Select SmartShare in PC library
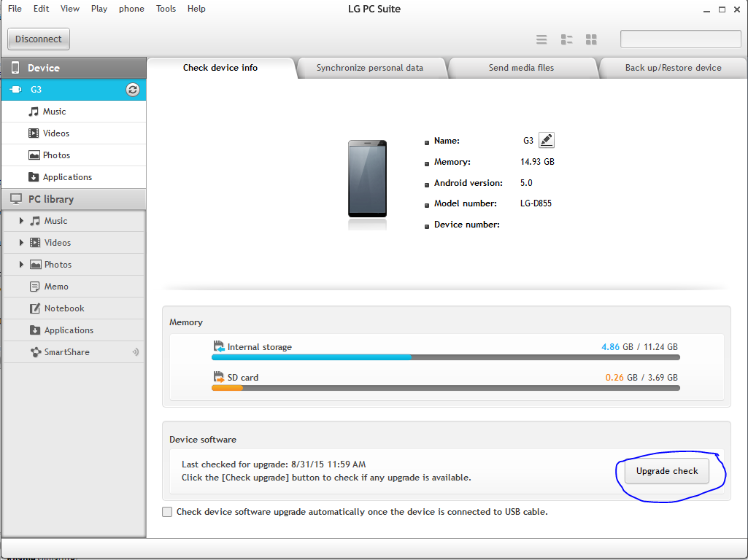The width and height of the screenshot is (748, 560). point(74,352)
